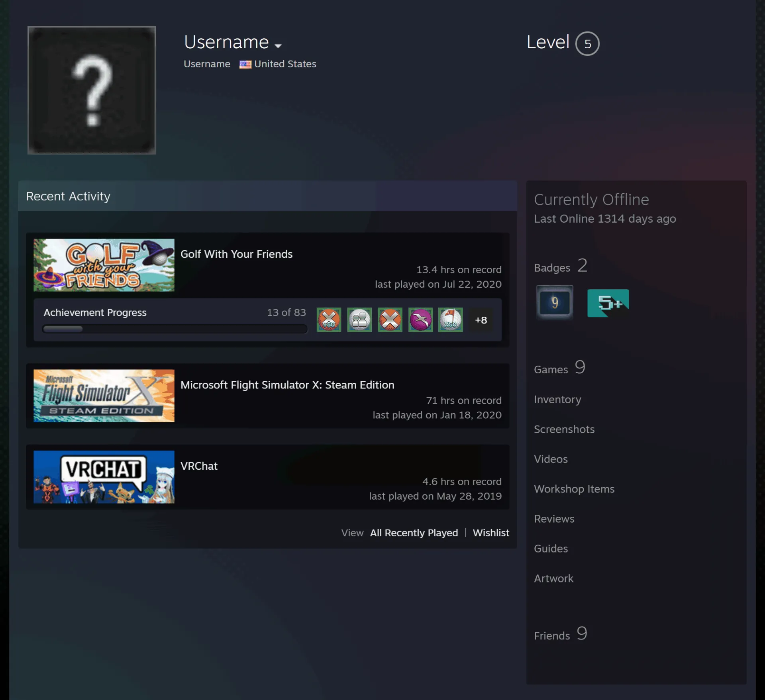Click the Level 5 circle badge

point(587,43)
